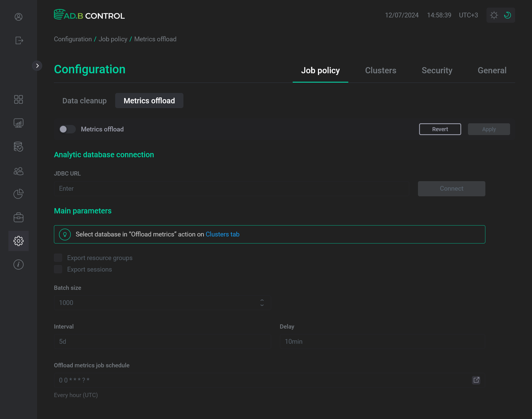
Task: Enable the Metrics offload toggle
Action: tap(67, 129)
